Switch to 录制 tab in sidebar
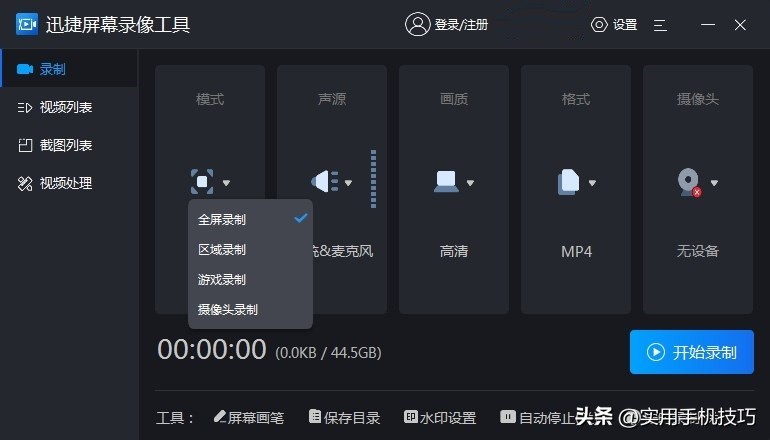This screenshot has width=770, height=440. click(x=69, y=69)
